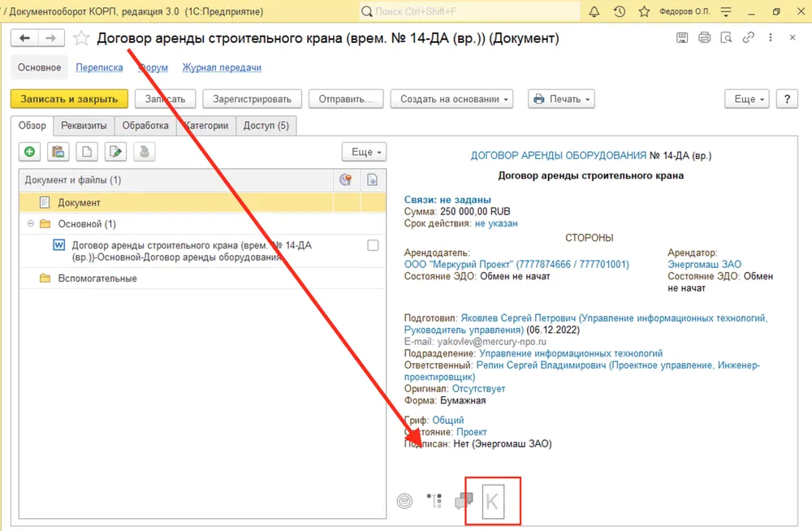This screenshot has height=531, width=812.
Task: Select Договор аренды строительного крана file row
Action: pyautogui.click(x=202, y=251)
